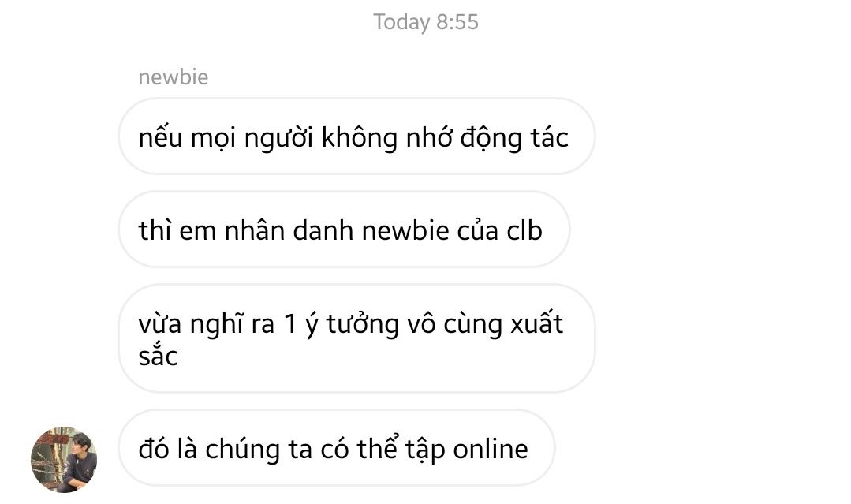Tap the word "clb" in the second message
This screenshot has height=504, width=851.
pyautogui.click(x=524, y=230)
